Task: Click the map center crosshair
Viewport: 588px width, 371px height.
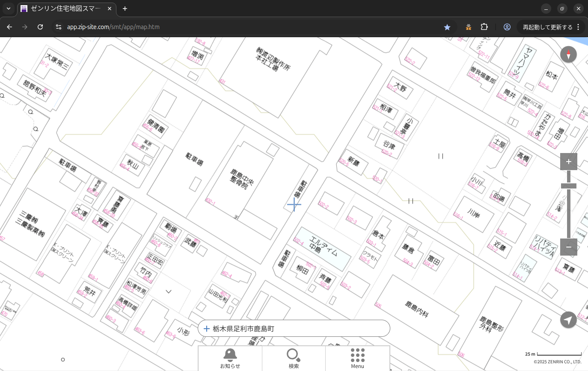Action: pyautogui.click(x=294, y=204)
